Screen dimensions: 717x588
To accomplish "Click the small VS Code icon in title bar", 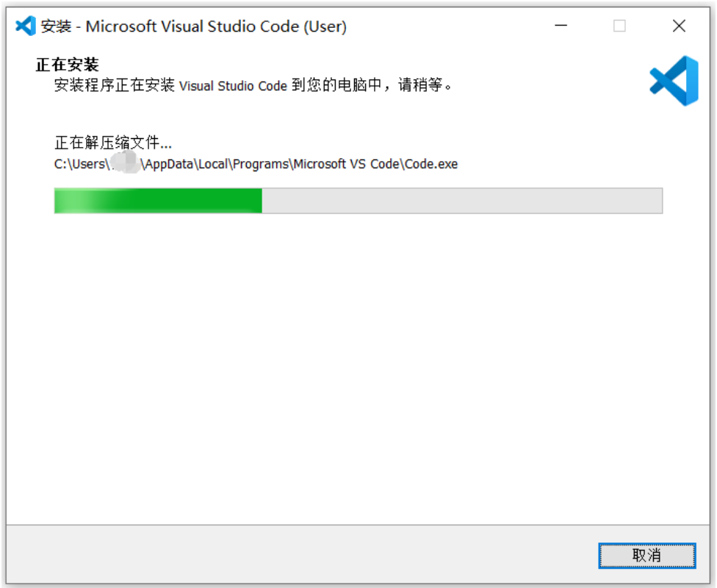I will click(x=26, y=26).
